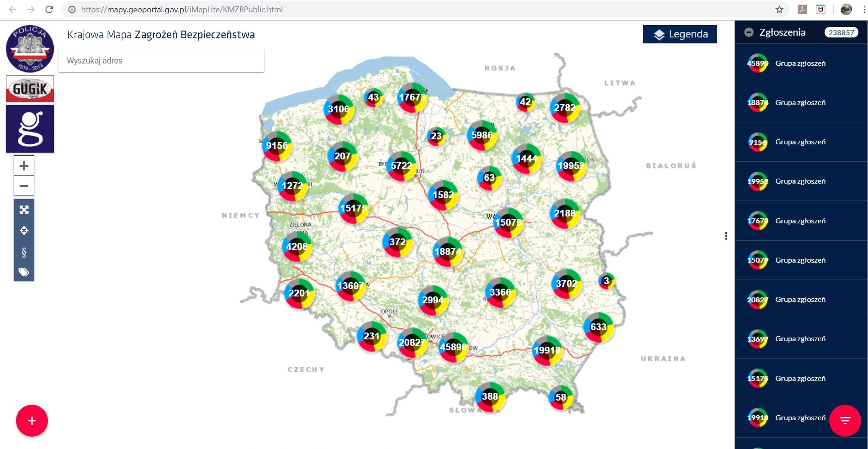This screenshot has width=868, height=449.
Task: Click the zoom in plus button
Action: pyautogui.click(x=24, y=166)
